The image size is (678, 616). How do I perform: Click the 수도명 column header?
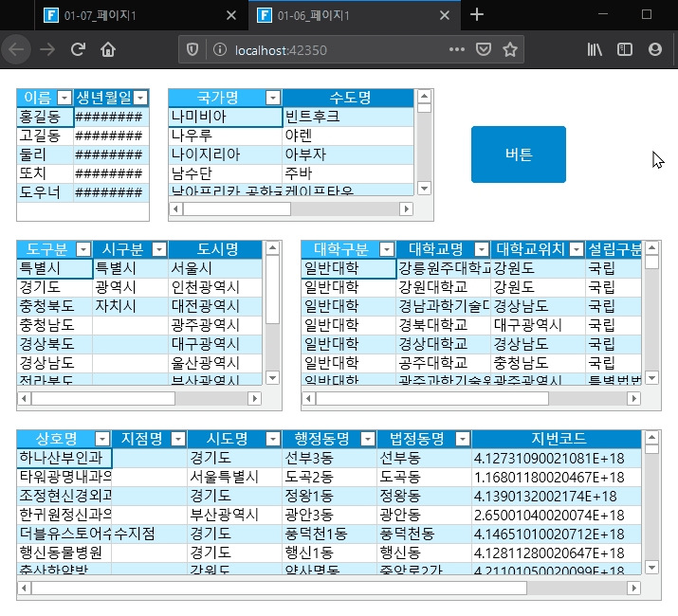point(348,98)
